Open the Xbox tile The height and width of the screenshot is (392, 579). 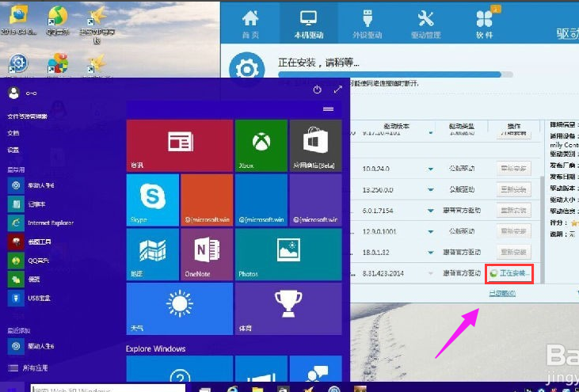(x=261, y=146)
